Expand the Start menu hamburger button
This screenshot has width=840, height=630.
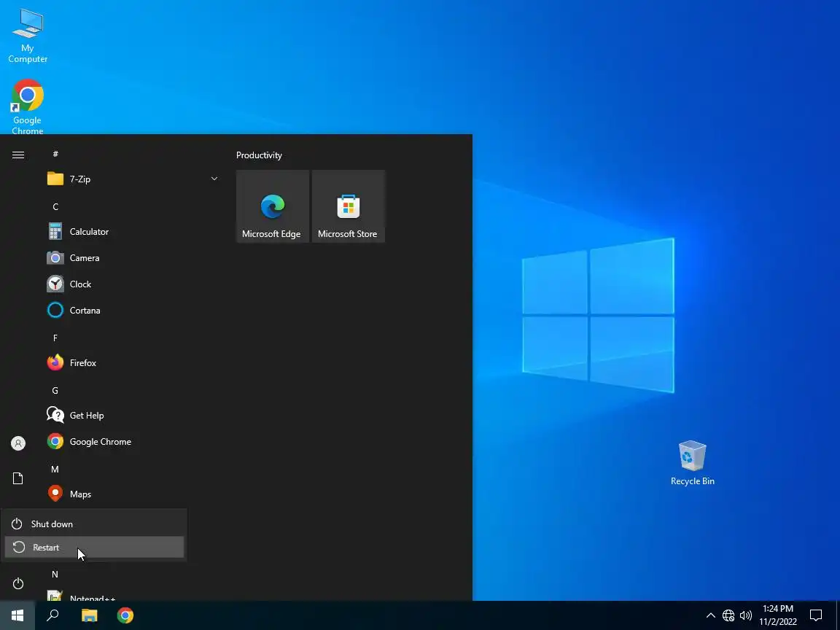tap(18, 155)
